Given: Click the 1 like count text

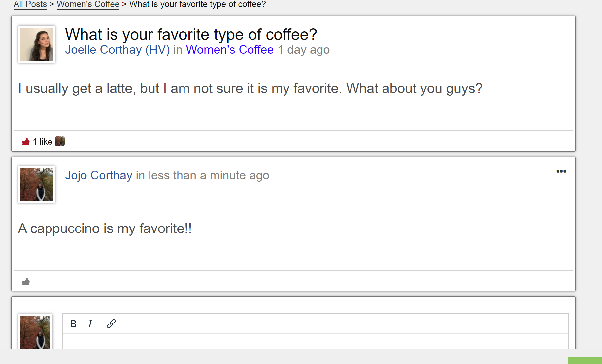Looking at the screenshot, I should 43,142.
